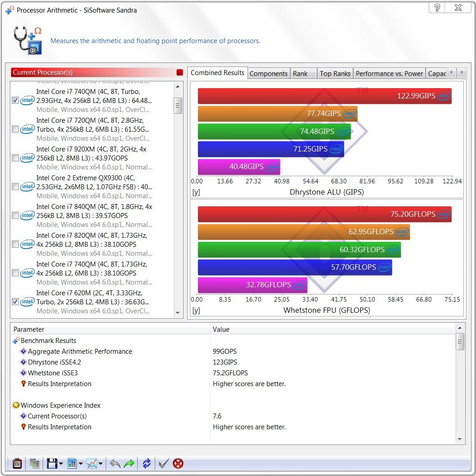Open the line graph icon dropdown arrow

coord(100,463)
